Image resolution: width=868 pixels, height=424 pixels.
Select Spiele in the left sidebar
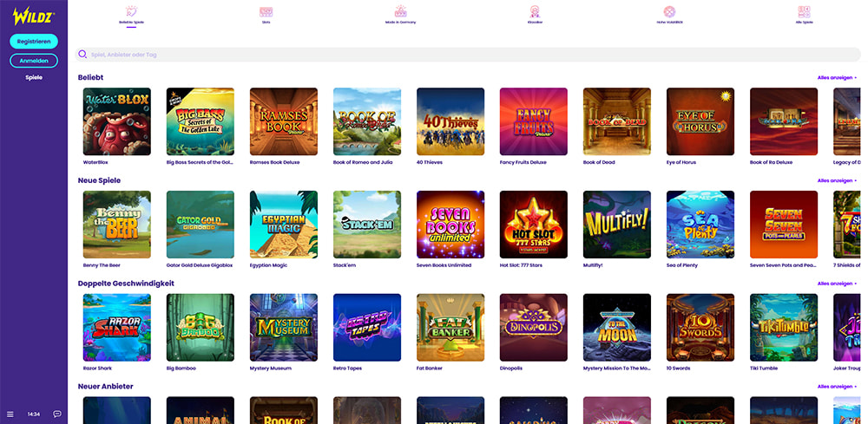coord(34,77)
